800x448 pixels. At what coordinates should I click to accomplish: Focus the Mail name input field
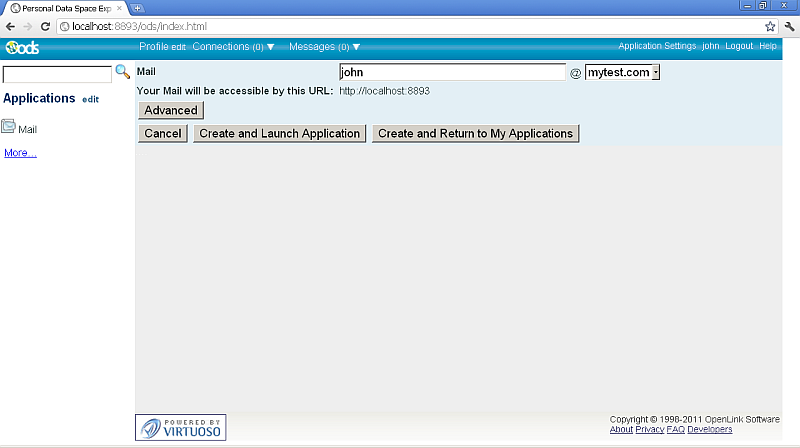click(452, 72)
